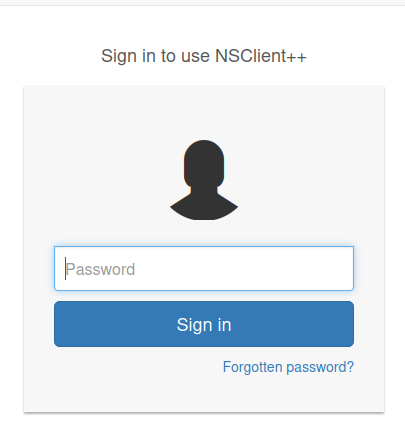
Task: Click the 'Sign in to use NSClient++' heading
Action: coord(204,56)
